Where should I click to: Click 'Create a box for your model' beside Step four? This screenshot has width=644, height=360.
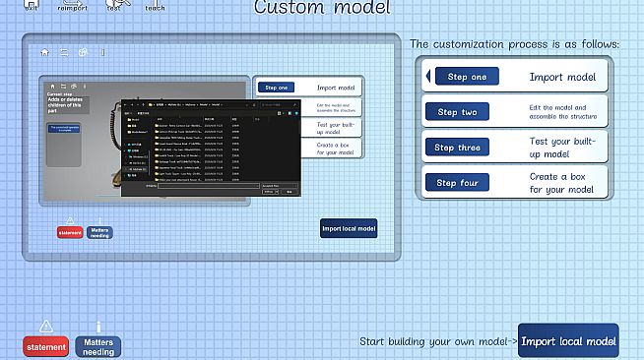coord(561,183)
